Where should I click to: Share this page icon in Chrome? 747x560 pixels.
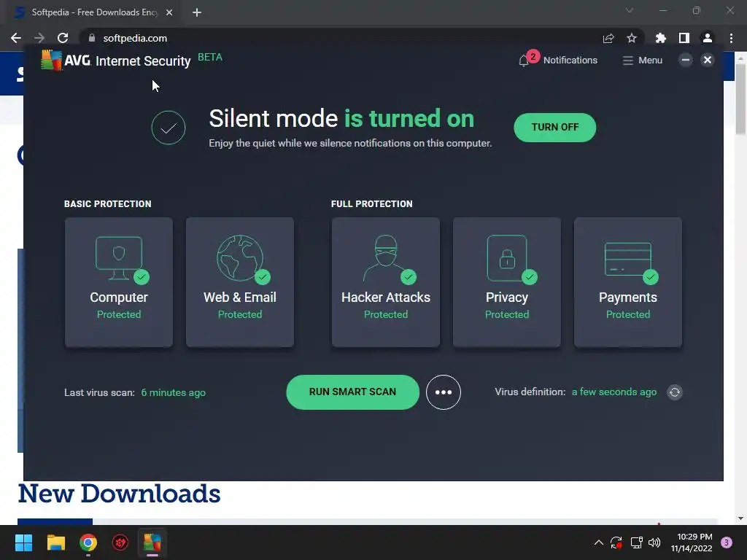tap(608, 38)
